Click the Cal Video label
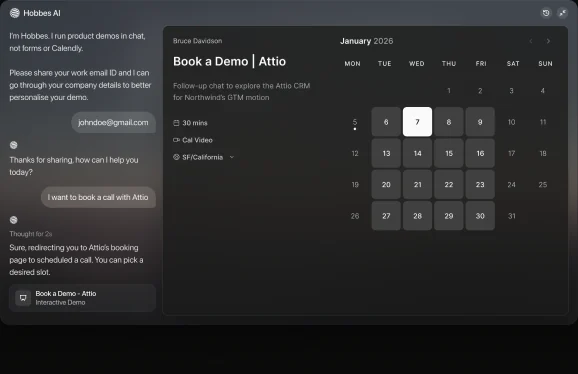Viewport: 578px width, 374px height. [197, 140]
